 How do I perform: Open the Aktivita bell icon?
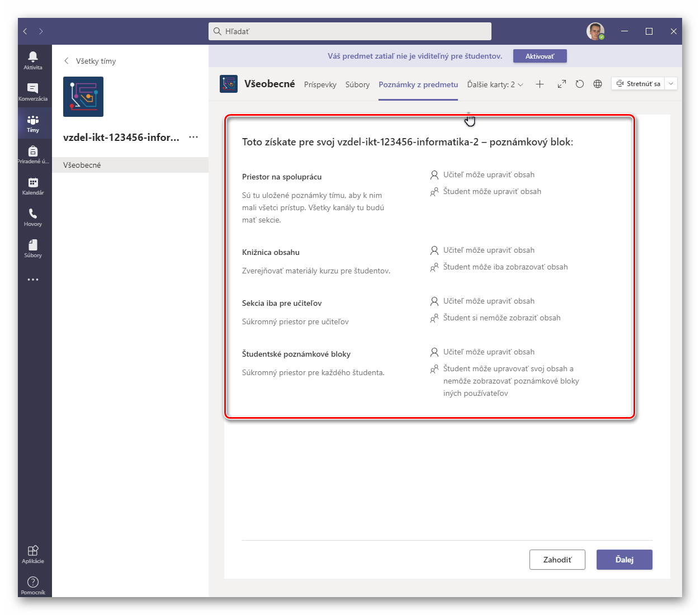point(33,59)
